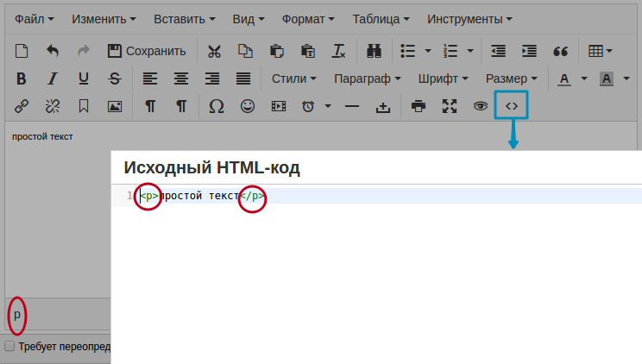Screen dimensions: 642x364
Task: Open the Файл menu
Action: point(35,19)
